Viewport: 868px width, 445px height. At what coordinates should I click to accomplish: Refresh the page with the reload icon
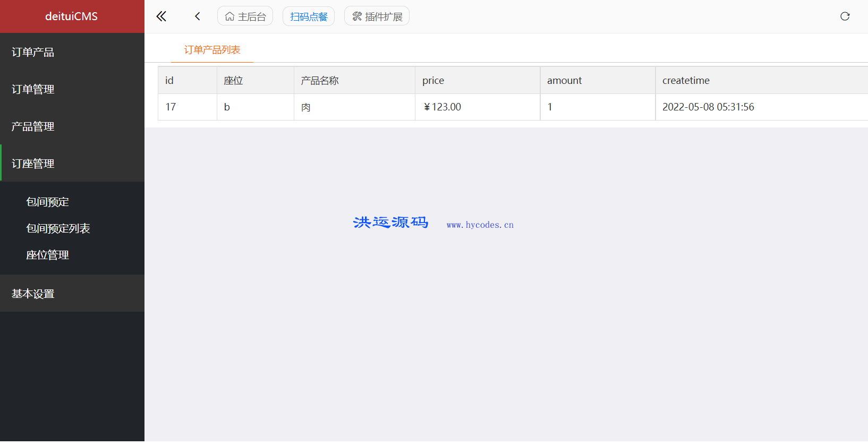click(x=845, y=16)
